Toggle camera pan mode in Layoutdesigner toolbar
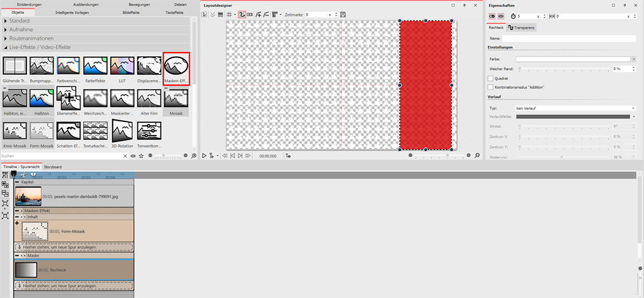 coord(250,14)
